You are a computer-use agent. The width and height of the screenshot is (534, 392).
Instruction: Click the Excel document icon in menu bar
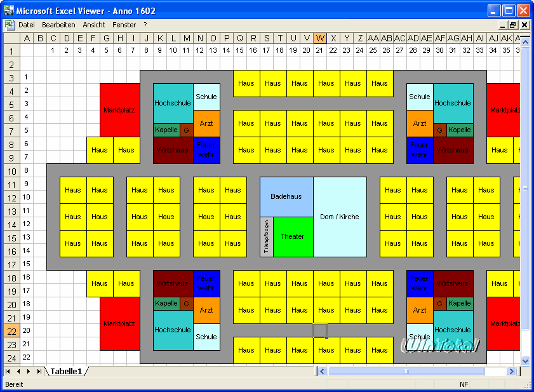click(x=10, y=25)
